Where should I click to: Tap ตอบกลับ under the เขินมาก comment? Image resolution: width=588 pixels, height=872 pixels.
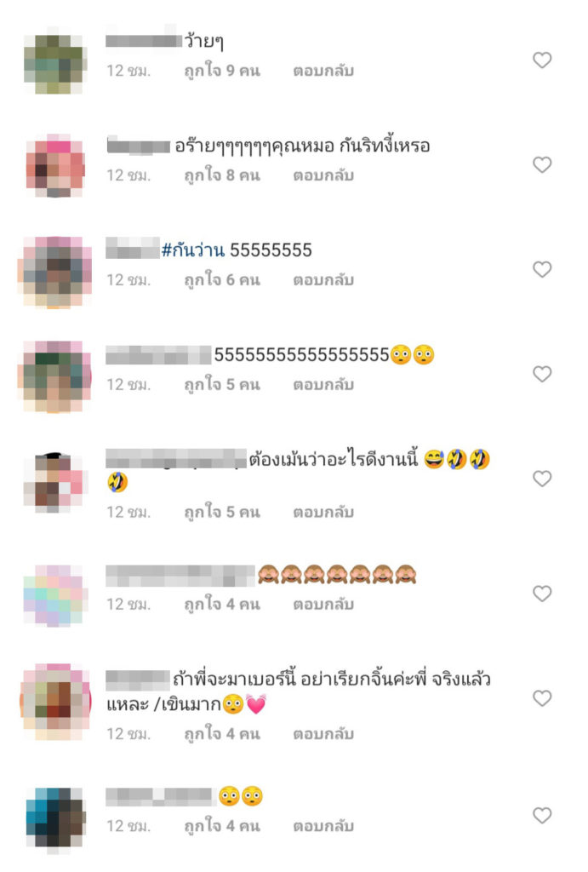[323, 733]
